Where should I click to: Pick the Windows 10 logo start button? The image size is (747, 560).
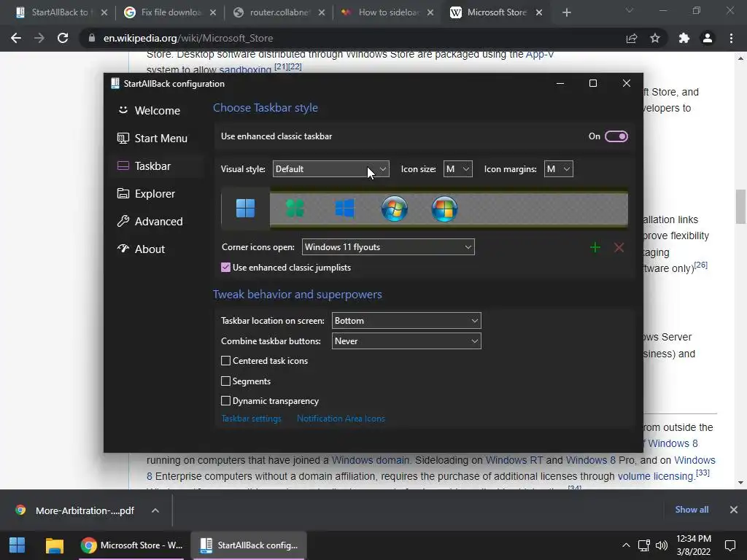point(344,209)
